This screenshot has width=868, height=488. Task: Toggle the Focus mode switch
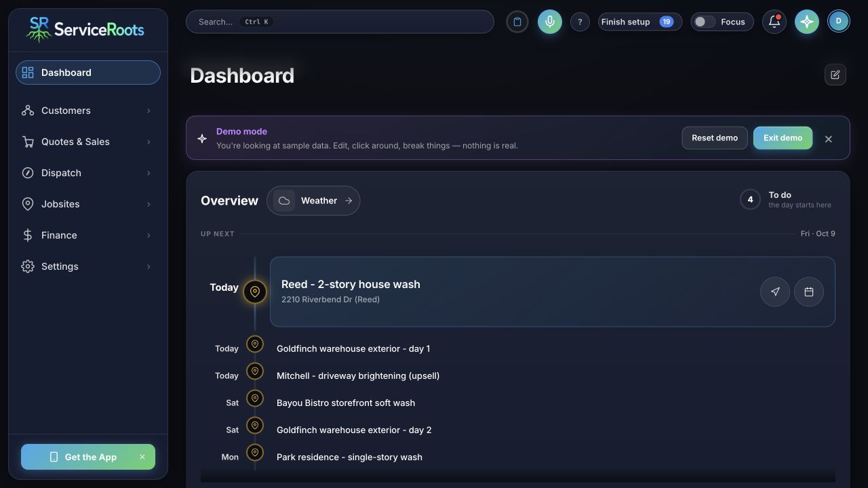coord(705,22)
